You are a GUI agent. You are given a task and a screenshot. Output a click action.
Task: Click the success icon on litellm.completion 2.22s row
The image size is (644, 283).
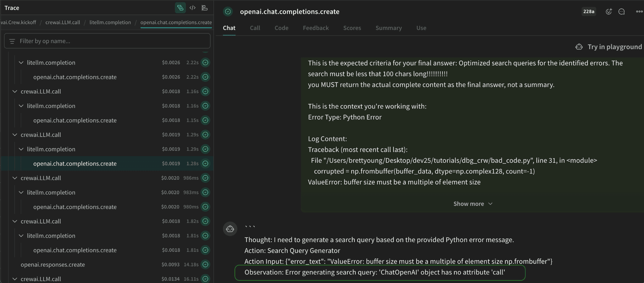point(205,63)
